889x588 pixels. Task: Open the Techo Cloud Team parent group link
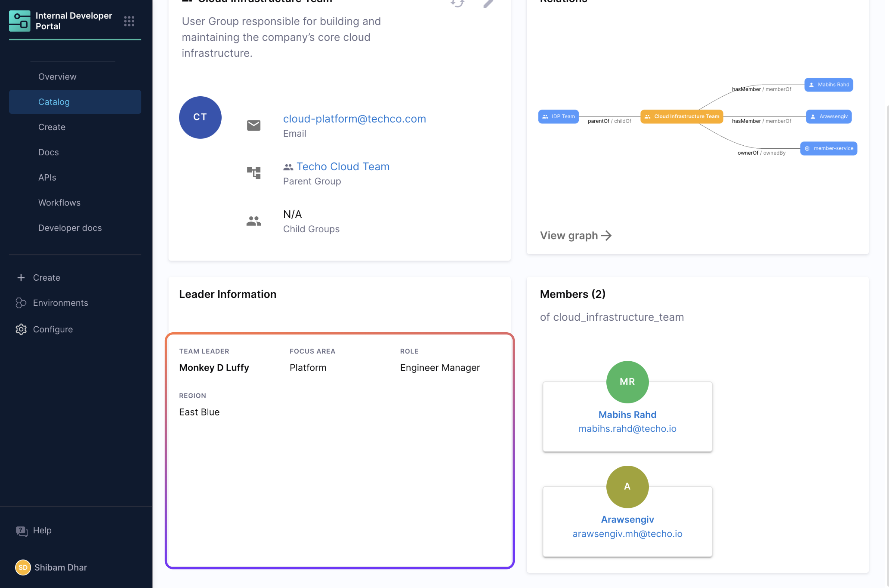click(x=343, y=167)
